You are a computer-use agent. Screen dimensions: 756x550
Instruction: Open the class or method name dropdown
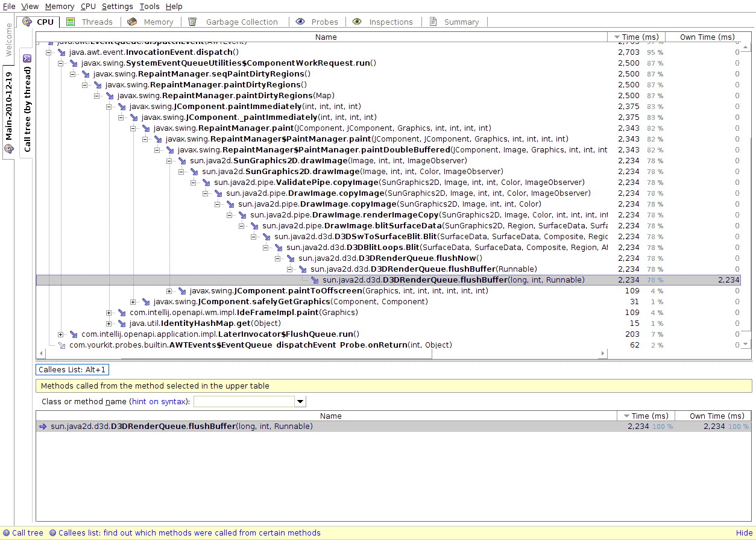pos(300,402)
